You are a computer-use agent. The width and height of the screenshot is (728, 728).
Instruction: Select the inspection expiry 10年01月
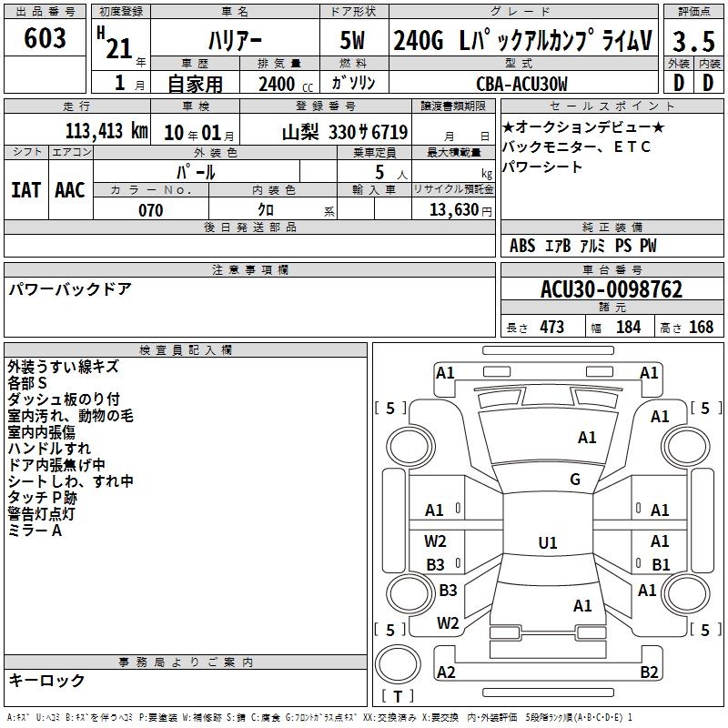pyautogui.click(x=199, y=133)
